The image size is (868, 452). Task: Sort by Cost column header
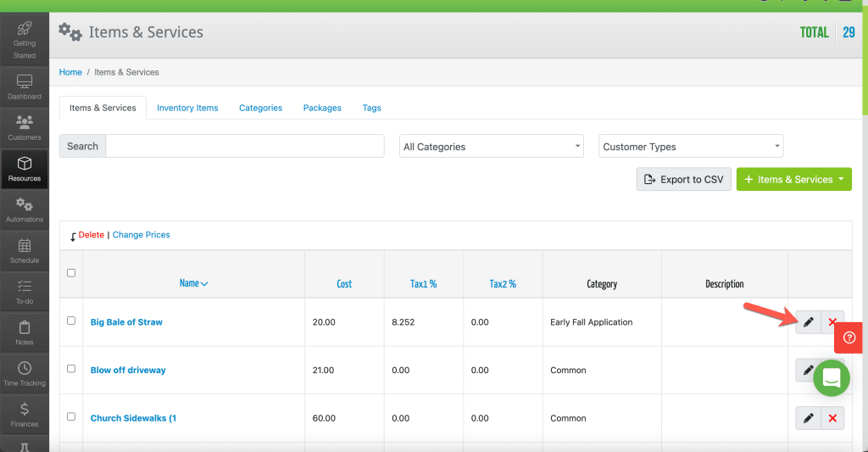point(344,283)
